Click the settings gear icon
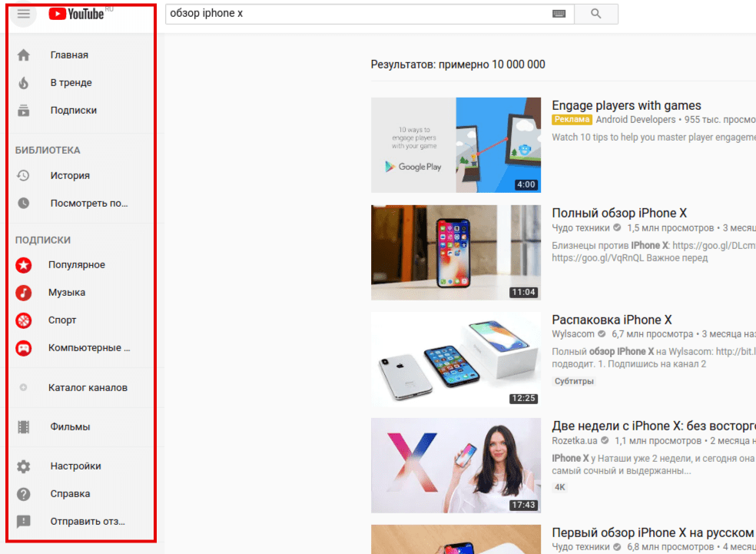Viewport: 756px width, 554px height. click(x=23, y=466)
